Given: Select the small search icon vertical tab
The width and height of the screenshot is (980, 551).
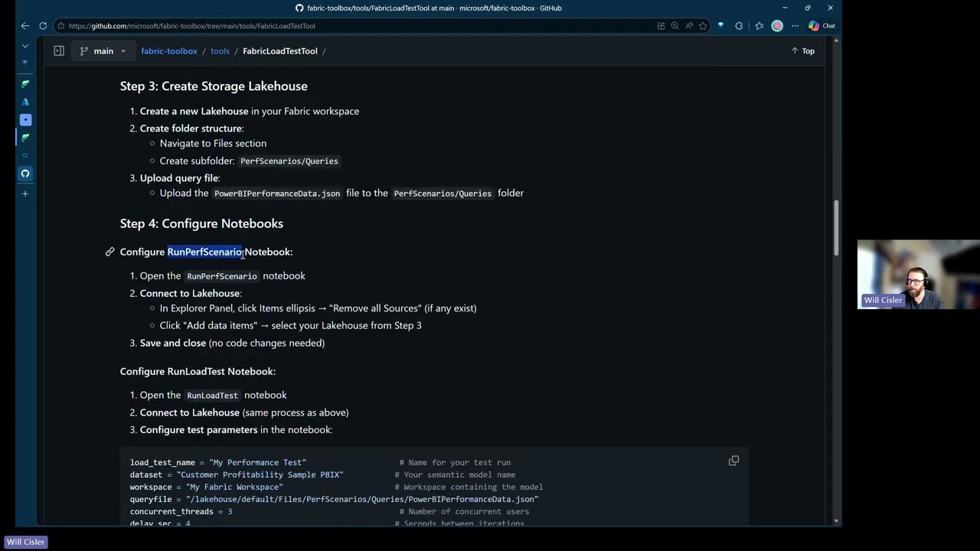Looking at the screenshot, I should 25,155.
